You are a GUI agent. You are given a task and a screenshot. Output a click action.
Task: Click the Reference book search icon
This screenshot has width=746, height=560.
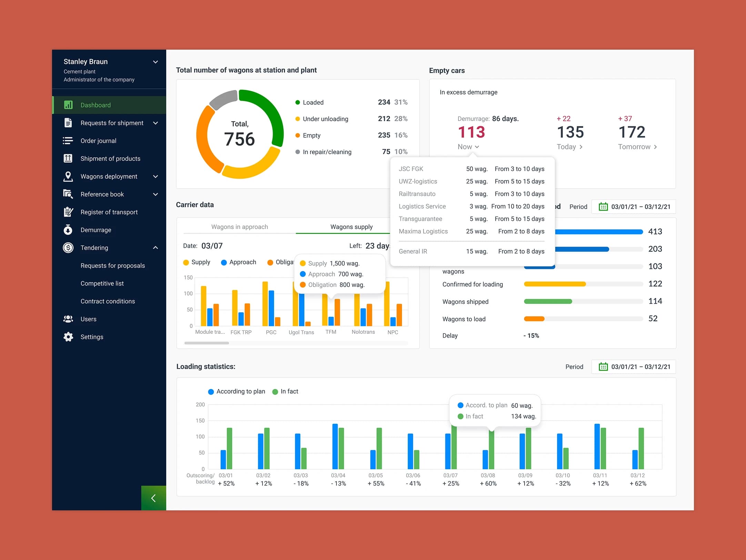coord(68,194)
